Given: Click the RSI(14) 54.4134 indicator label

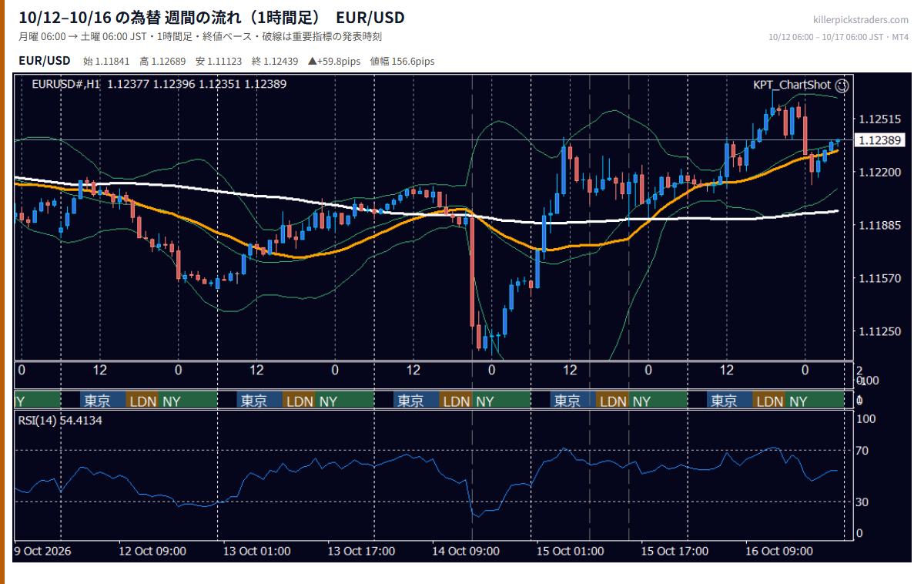Looking at the screenshot, I should (60, 420).
